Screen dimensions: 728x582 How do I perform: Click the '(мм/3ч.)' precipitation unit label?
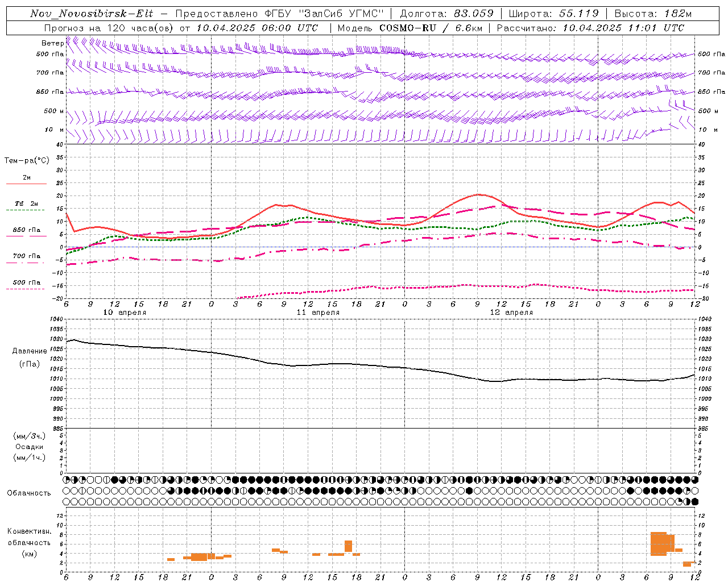[30, 436]
